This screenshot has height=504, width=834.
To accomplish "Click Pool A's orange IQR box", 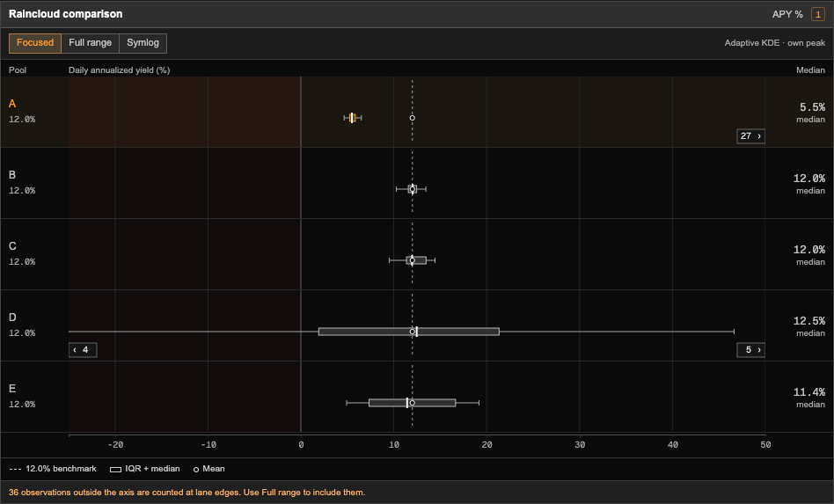I will pyautogui.click(x=353, y=118).
